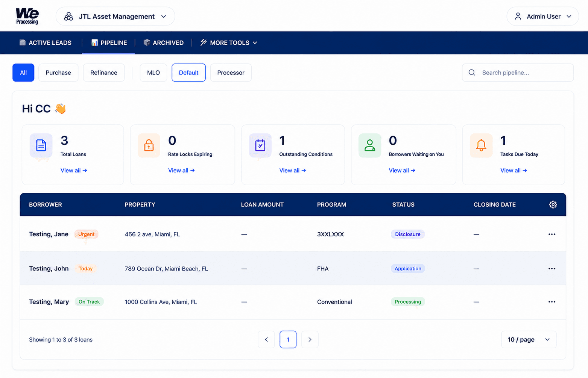View all Borrowers Waiting on You
This screenshot has height=378, width=588.
[x=402, y=171]
